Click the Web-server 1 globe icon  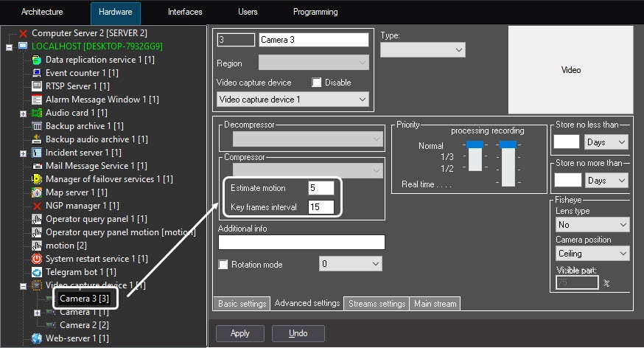point(37,338)
